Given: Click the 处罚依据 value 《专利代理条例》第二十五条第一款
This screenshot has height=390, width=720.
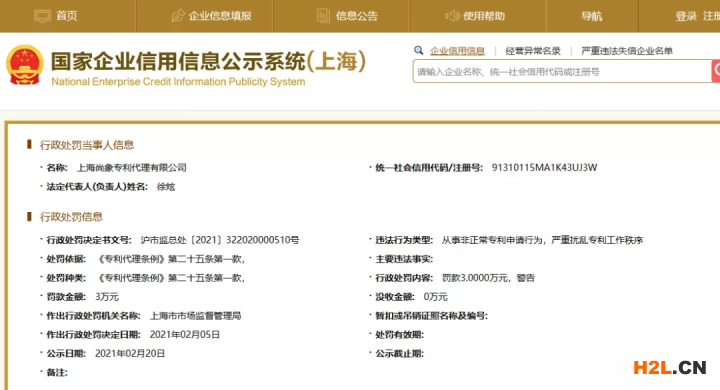Looking at the screenshot, I should [169, 259].
